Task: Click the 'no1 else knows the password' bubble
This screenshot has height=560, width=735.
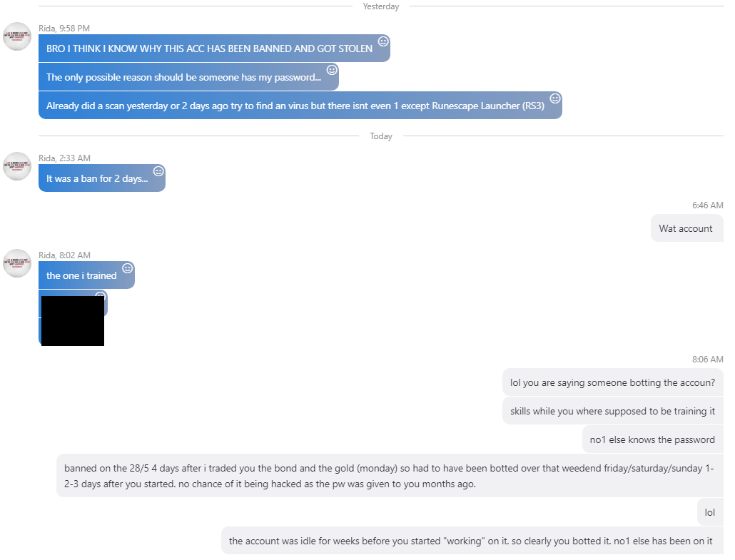Action: click(x=652, y=439)
